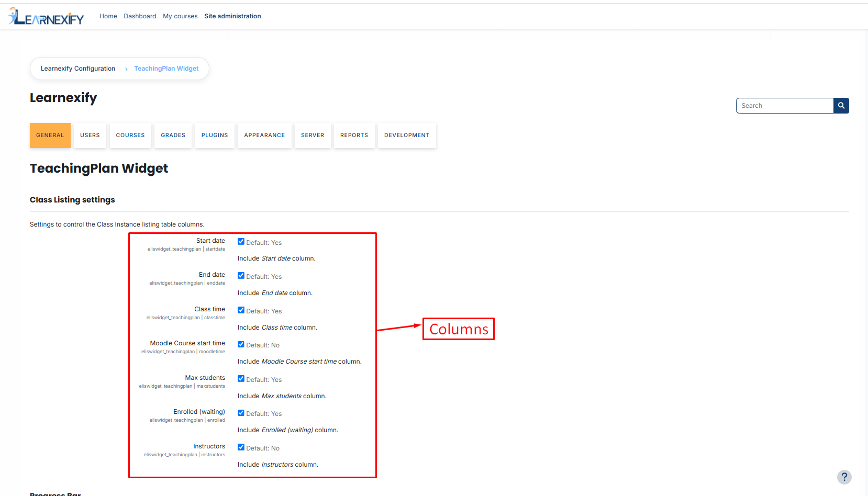
Task: Go to My courses
Action: click(x=180, y=16)
